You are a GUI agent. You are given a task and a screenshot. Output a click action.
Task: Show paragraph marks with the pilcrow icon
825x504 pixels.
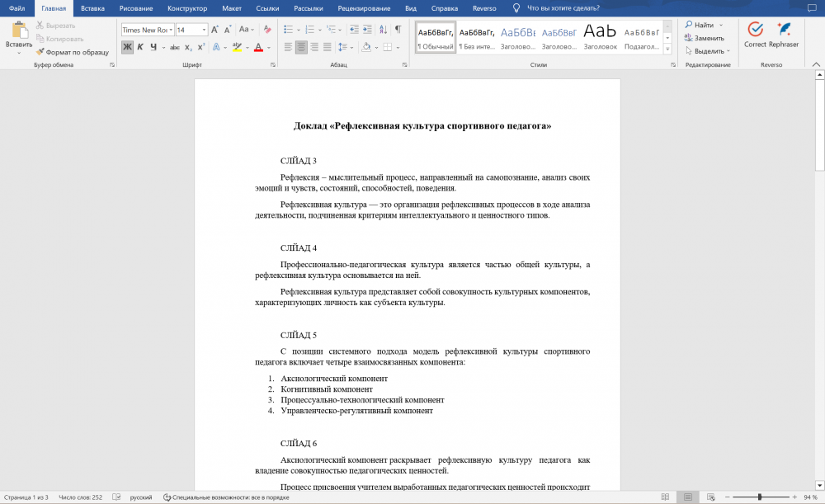point(398,30)
